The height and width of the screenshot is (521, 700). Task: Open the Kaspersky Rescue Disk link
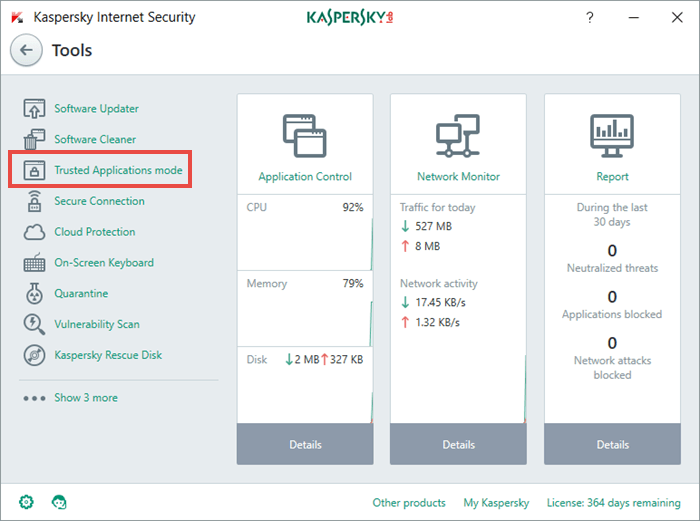108,355
